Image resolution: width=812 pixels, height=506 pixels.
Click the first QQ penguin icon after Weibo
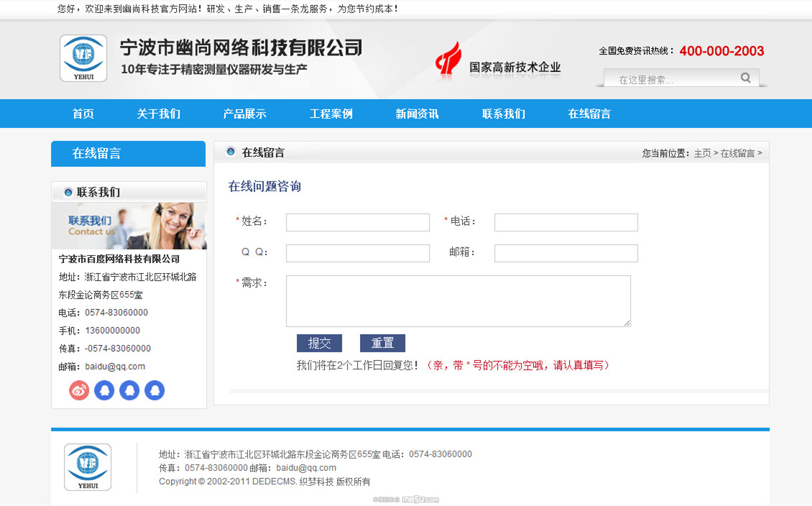point(104,390)
